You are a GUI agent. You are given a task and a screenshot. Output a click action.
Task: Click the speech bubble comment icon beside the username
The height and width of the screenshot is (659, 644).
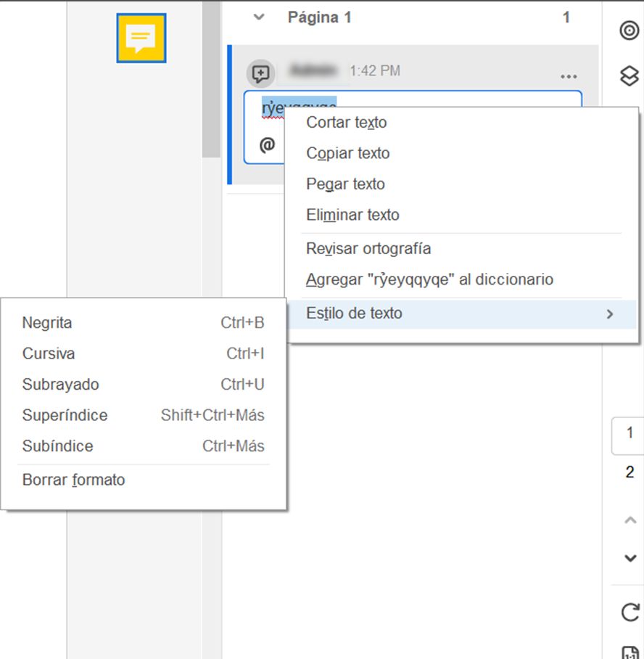(x=260, y=73)
